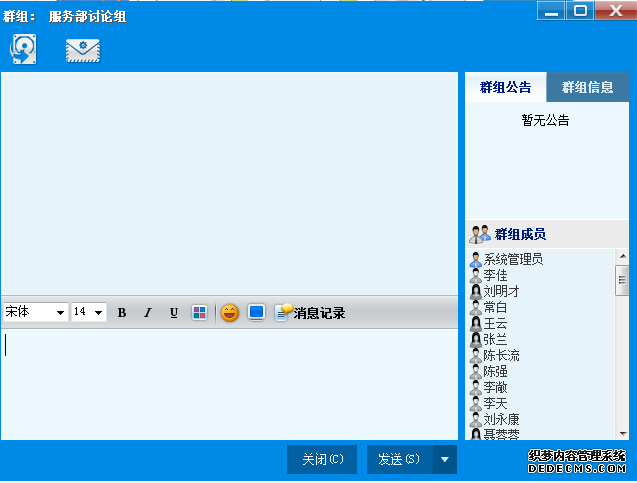This screenshot has height=483, width=637.
Task: Open the font color palette
Action: (199, 313)
